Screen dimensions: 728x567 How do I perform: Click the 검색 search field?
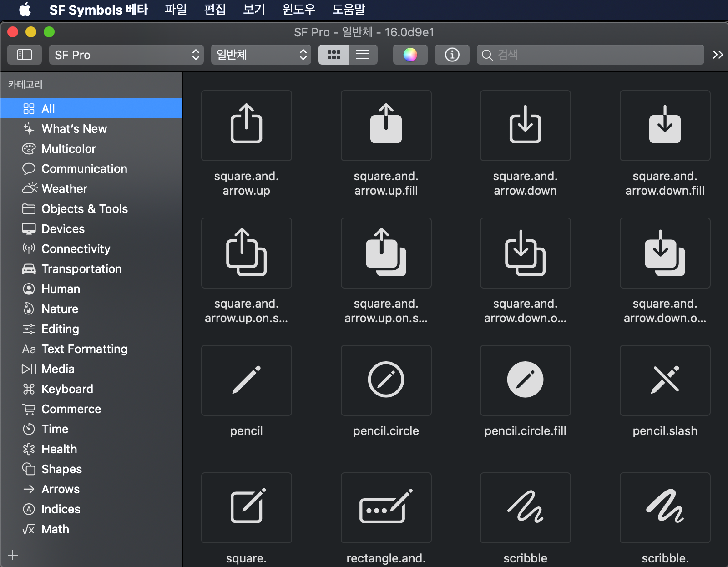tap(591, 55)
